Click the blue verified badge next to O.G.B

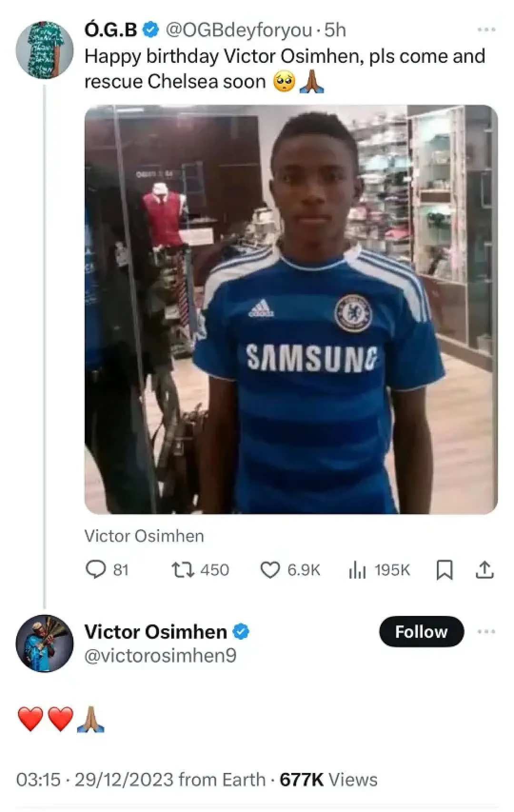(151, 30)
